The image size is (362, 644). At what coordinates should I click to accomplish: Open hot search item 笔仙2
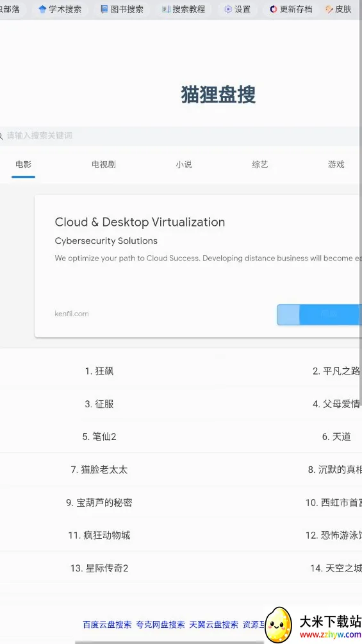(99, 437)
